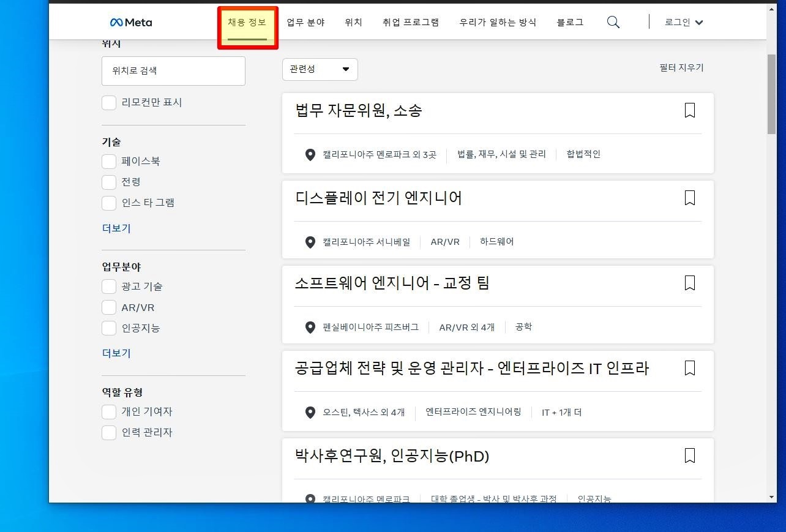Open the 우리가 일하는 방식 nav item
The height and width of the screenshot is (532, 786).
tap(498, 23)
